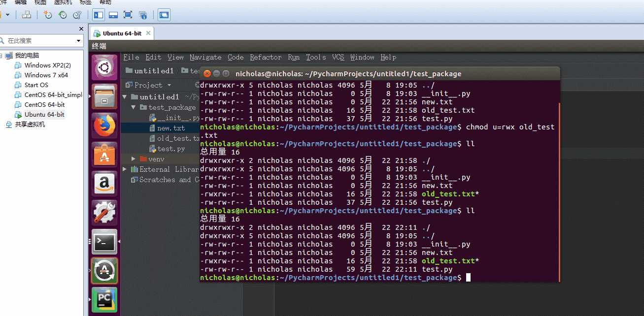Click the Unity mode toolbar icon
644x316 pixels.
[x=143, y=15]
